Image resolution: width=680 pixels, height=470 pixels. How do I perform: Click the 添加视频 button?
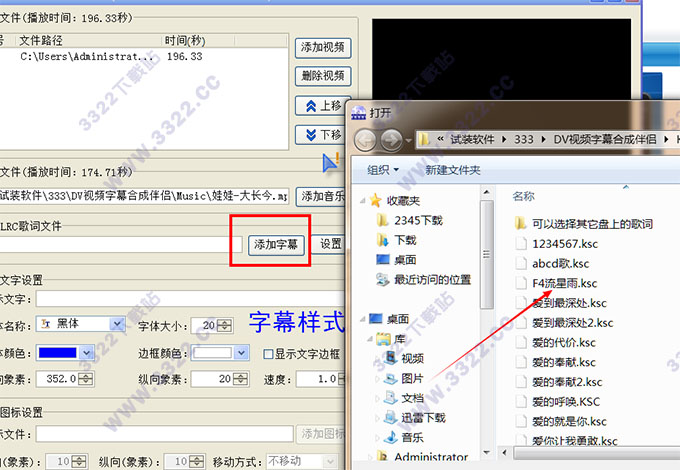tap(323, 47)
